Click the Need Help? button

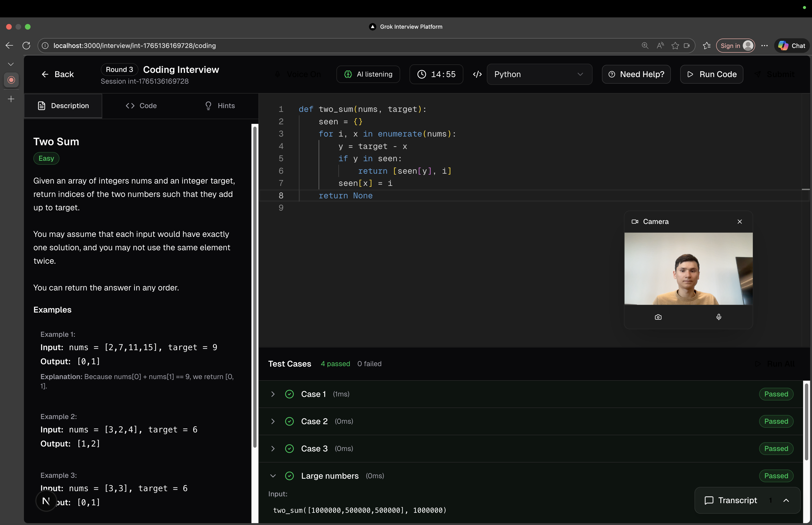(636, 74)
